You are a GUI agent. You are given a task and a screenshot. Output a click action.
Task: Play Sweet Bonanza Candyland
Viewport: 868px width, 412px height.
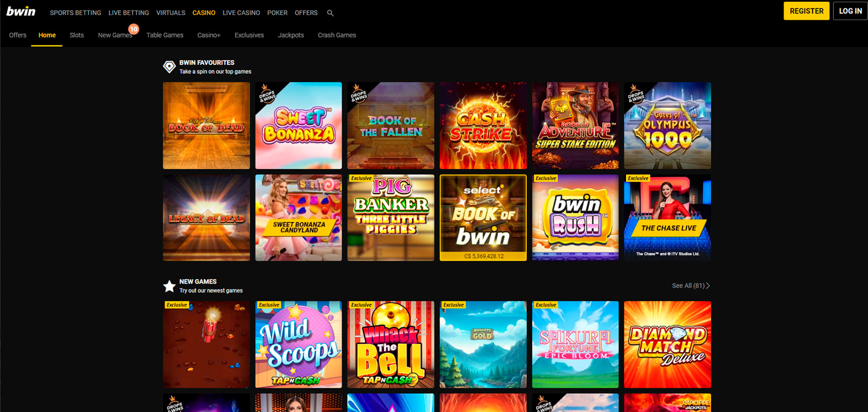[299, 218]
